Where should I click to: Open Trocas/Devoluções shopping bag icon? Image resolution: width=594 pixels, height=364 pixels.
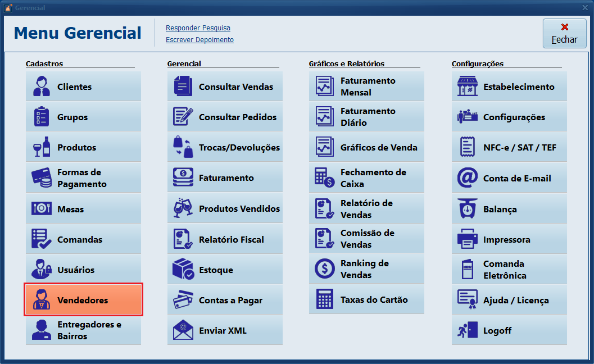tap(183, 147)
